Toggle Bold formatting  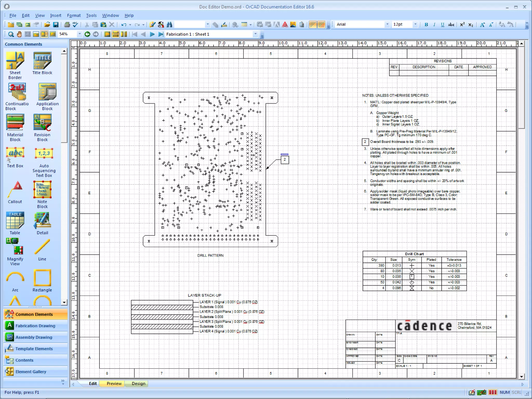pos(426,24)
